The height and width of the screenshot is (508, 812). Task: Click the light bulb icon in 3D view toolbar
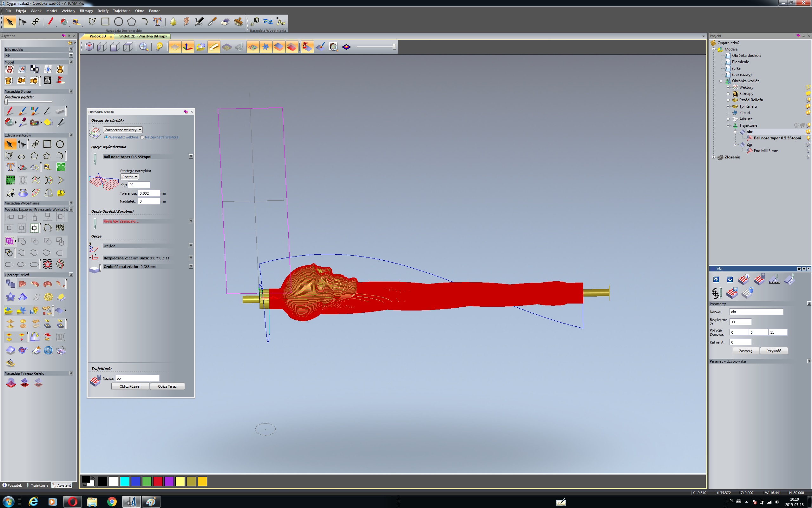point(159,47)
